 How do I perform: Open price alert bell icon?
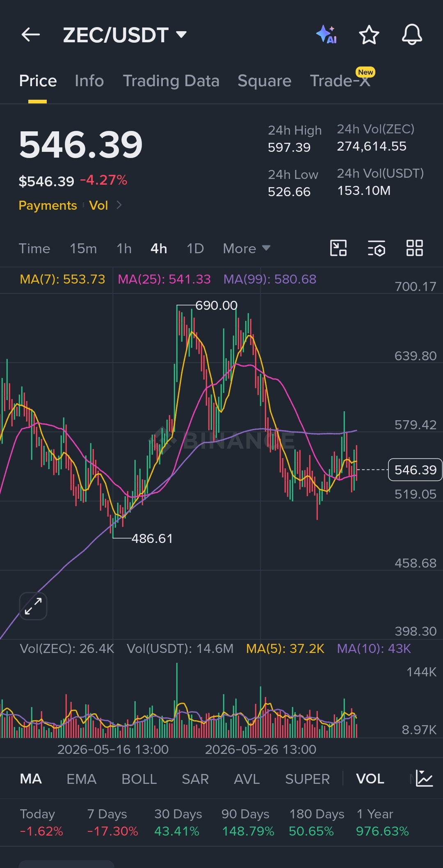pyautogui.click(x=412, y=34)
